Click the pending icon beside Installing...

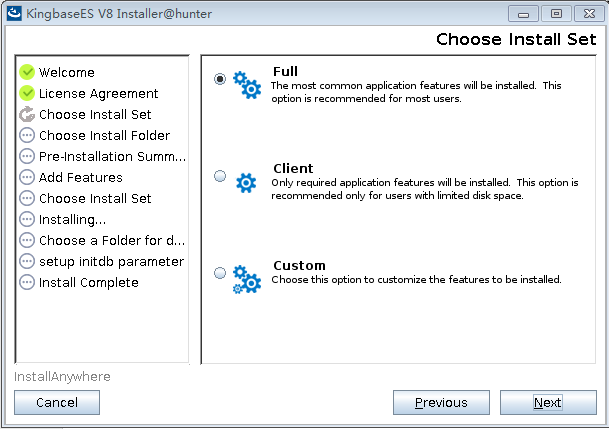tap(27, 219)
